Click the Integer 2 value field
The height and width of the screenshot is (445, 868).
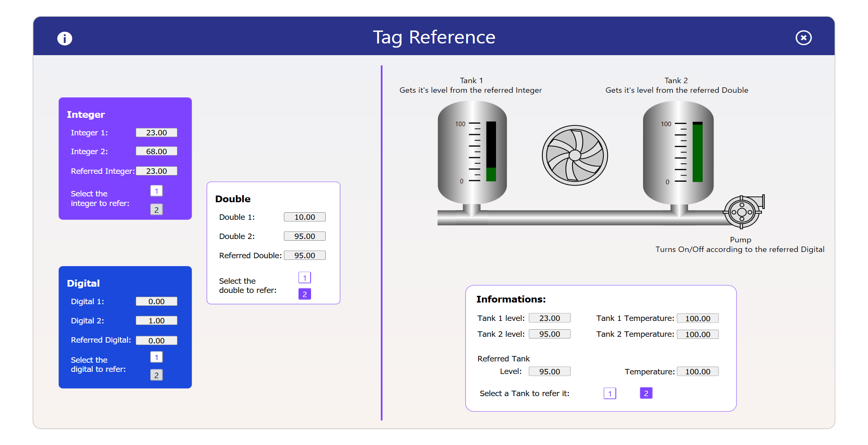coord(156,151)
